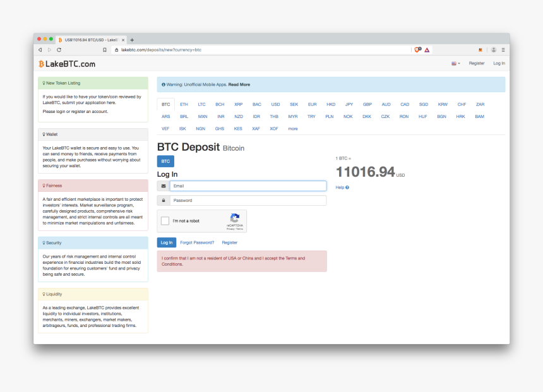Switch to the LTC currency tab
The image size is (543, 392).
tap(201, 105)
